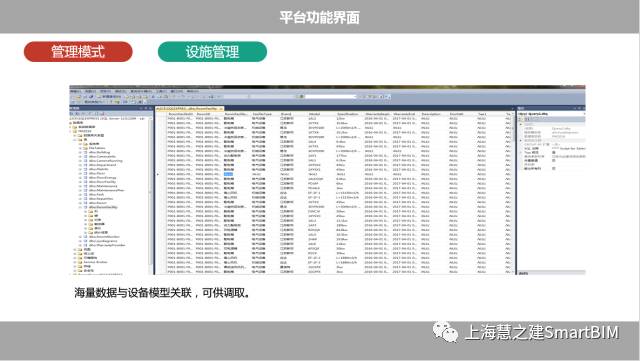Click the highlighted blue cell in the grid

[228, 174]
